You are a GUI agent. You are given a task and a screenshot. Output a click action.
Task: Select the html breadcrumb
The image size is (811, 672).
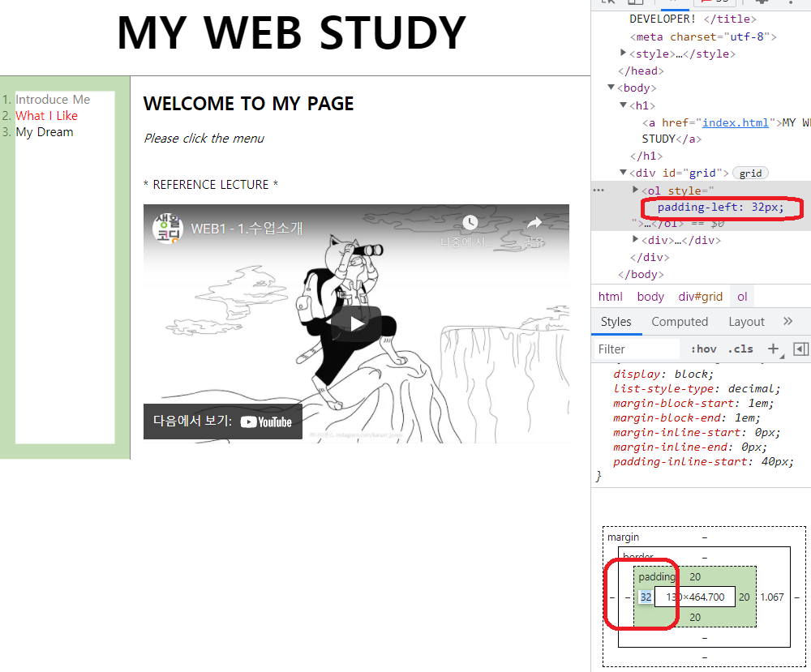(x=611, y=297)
